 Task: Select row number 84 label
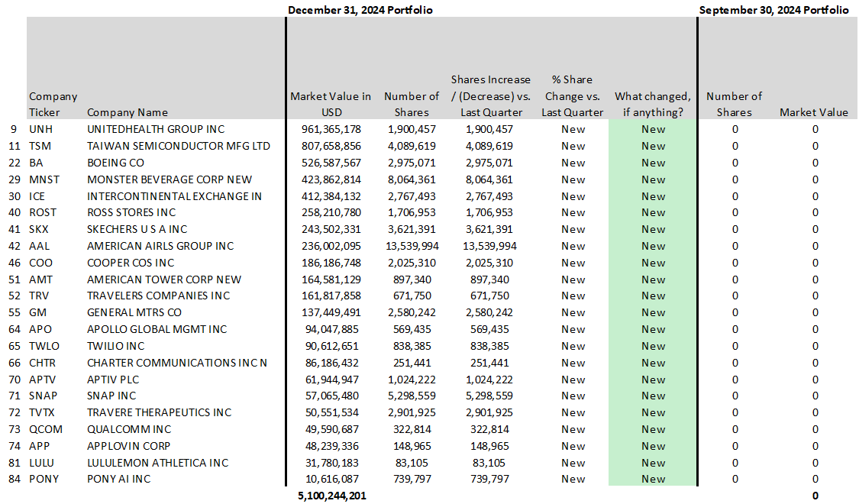15,479
